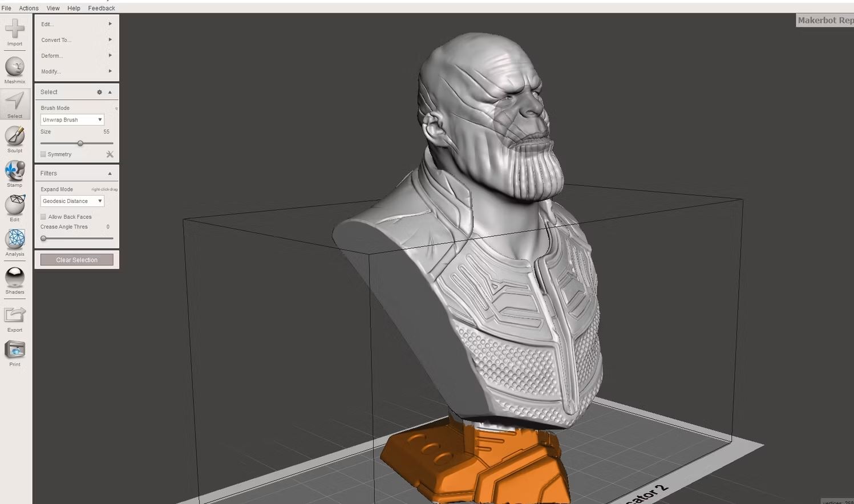The width and height of the screenshot is (854, 504).
Task: Expand the Modify... submenu
Action: [76, 71]
